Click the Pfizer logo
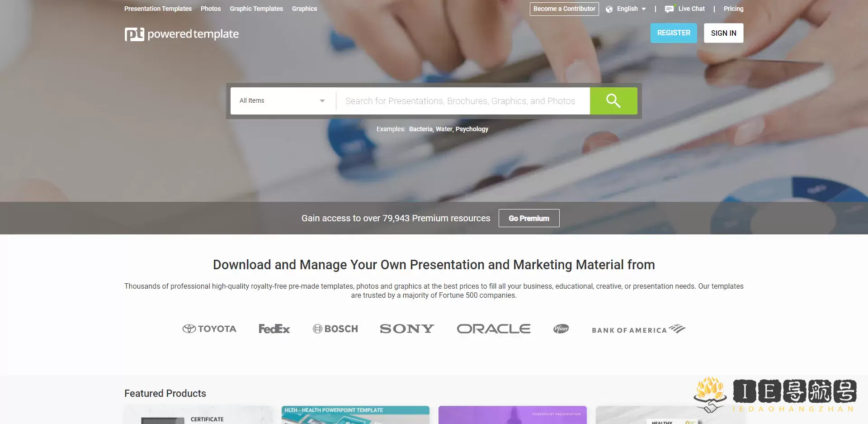The height and width of the screenshot is (424, 868). point(561,329)
